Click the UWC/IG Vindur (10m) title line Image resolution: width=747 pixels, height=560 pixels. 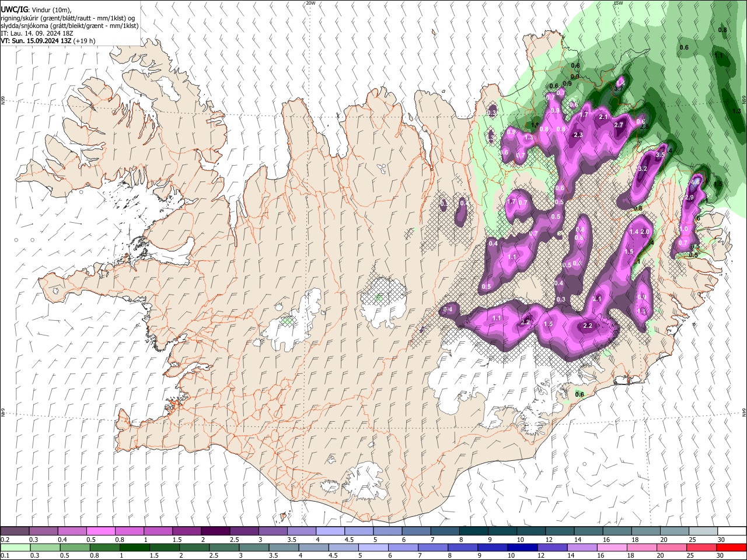(36, 10)
